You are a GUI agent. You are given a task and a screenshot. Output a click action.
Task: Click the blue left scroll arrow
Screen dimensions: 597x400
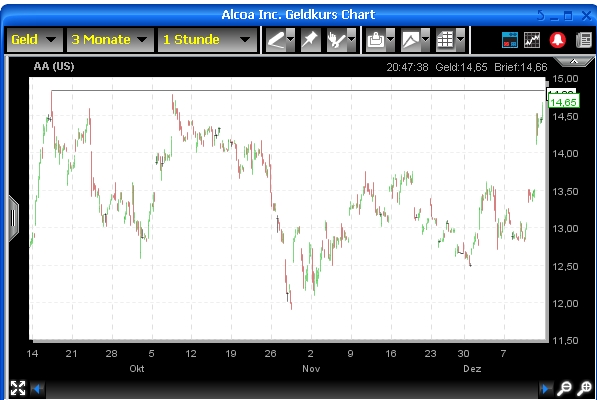pos(37,389)
